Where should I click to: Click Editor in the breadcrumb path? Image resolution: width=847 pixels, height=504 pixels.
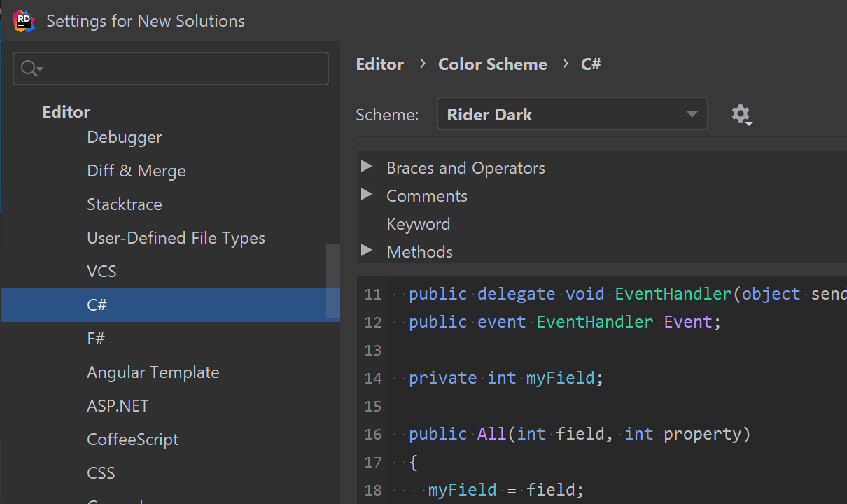coord(379,64)
